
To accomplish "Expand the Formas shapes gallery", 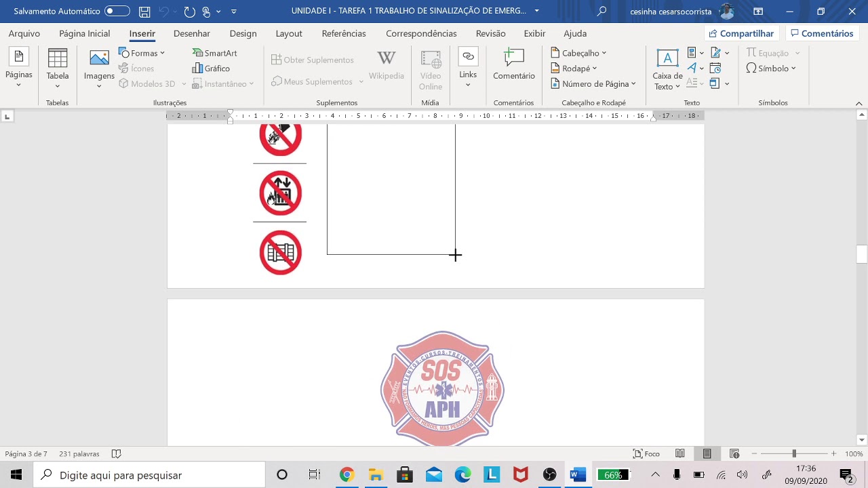I will pos(142,53).
